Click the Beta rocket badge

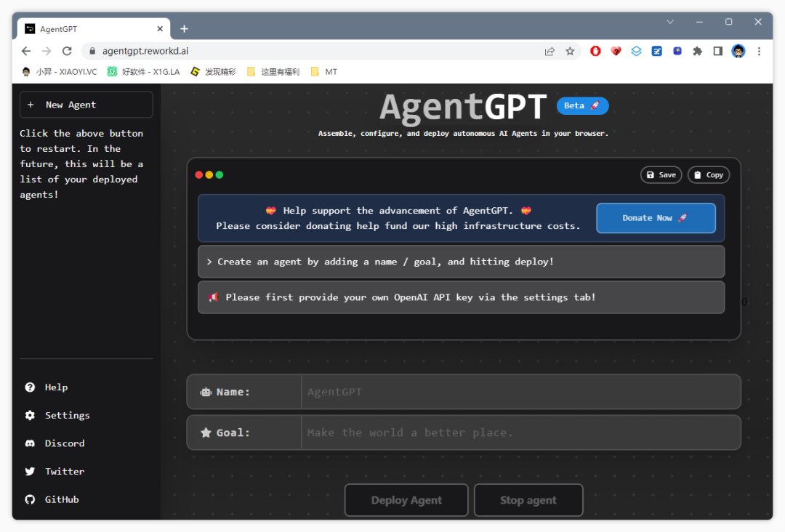coord(582,105)
